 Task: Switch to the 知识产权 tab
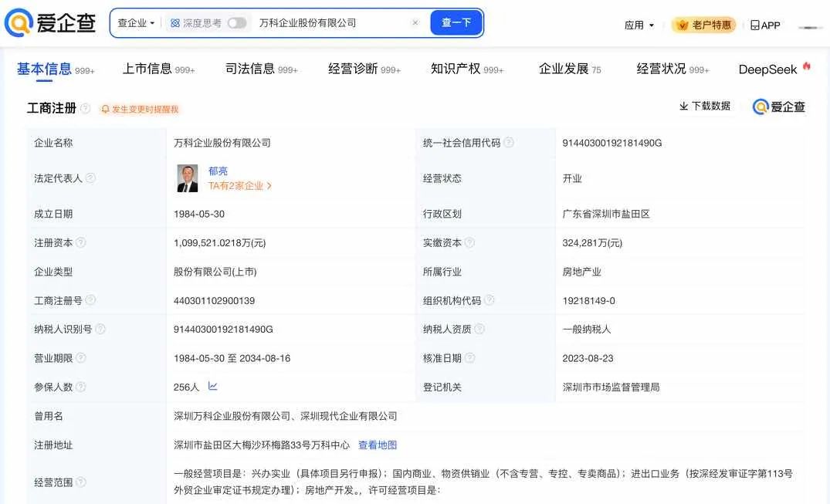coord(467,69)
